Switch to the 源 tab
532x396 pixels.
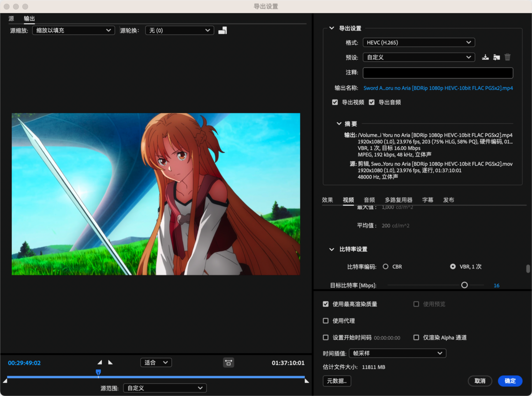pos(11,19)
